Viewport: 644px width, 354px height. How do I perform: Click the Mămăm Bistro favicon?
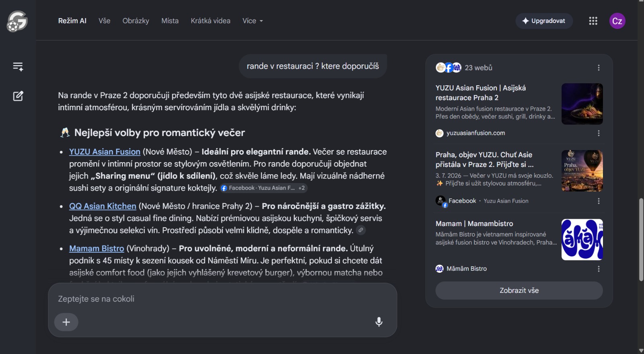tap(440, 269)
